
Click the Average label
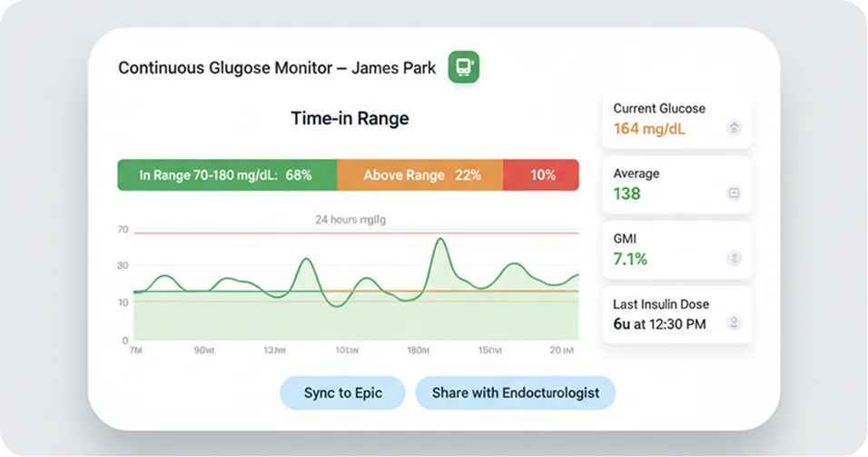pos(636,174)
